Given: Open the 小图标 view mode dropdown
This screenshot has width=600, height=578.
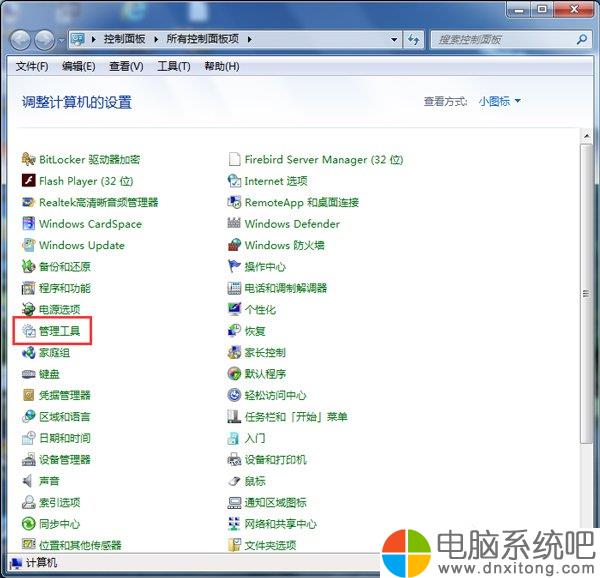Looking at the screenshot, I should [x=499, y=101].
